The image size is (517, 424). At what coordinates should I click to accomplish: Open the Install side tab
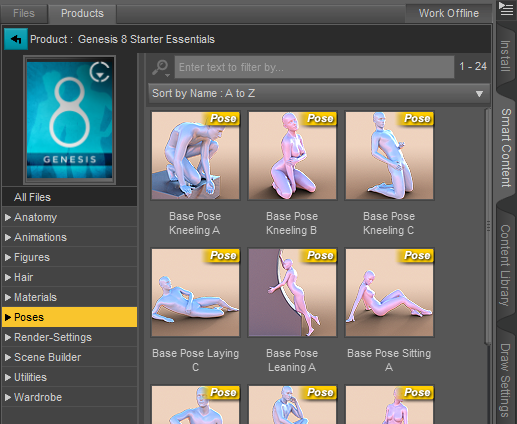click(505, 56)
